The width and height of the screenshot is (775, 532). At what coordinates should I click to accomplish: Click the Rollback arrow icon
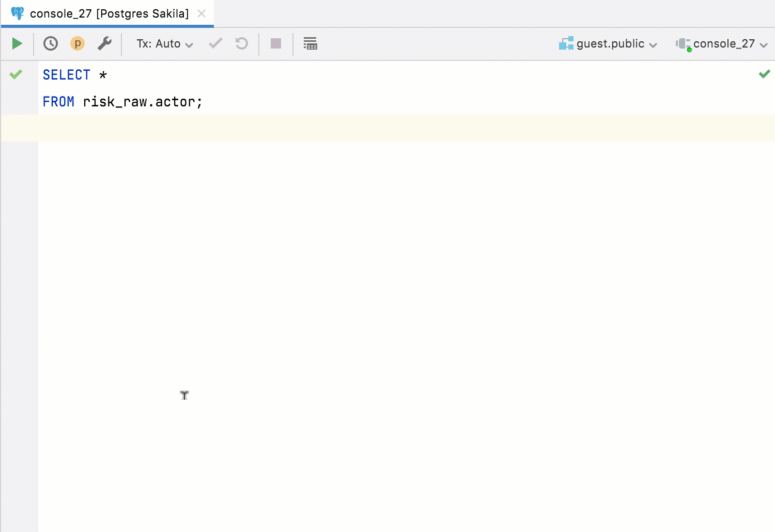click(242, 43)
